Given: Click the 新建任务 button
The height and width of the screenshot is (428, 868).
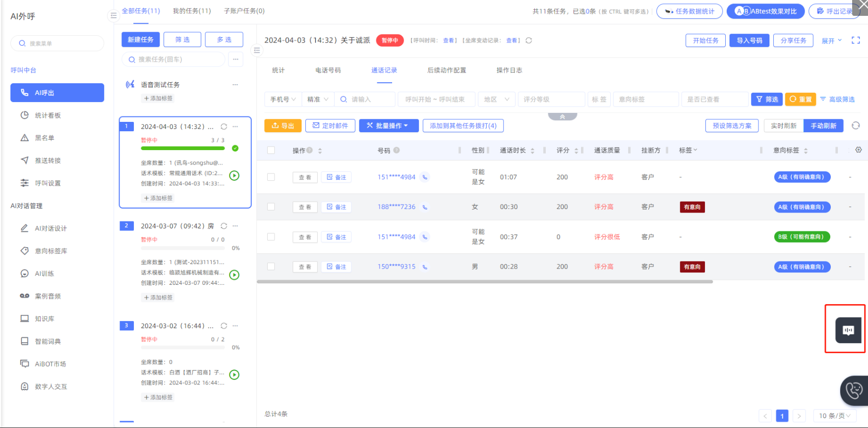Looking at the screenshot, I should (141, 40).
